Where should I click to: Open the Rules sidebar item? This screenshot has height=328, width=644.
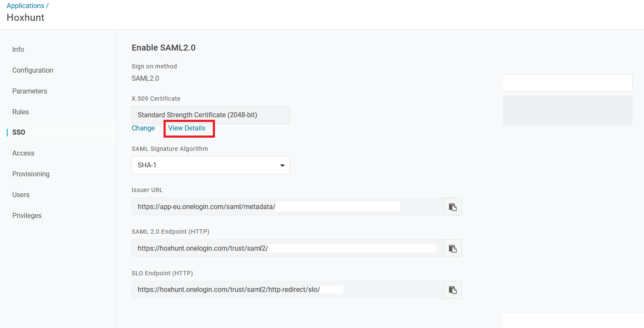tap(20, 112)
